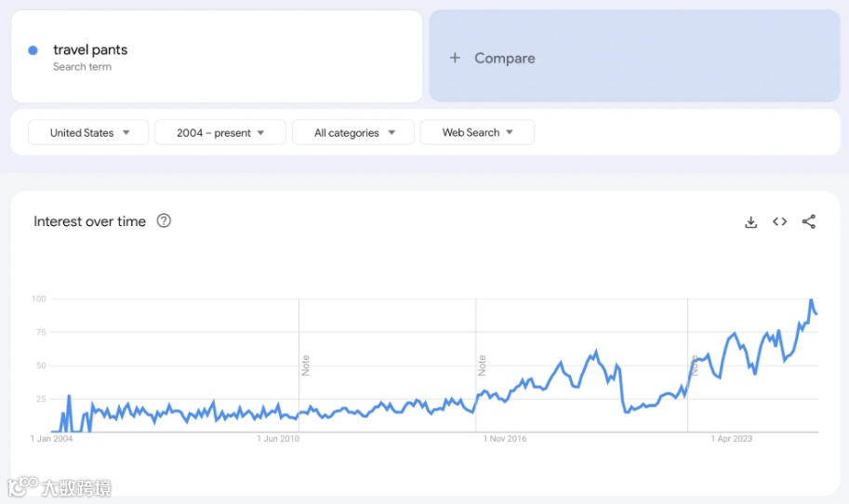Click the plus icon beside Compare
This screenshot has height=504, width=849.
(x=455, y=58)
